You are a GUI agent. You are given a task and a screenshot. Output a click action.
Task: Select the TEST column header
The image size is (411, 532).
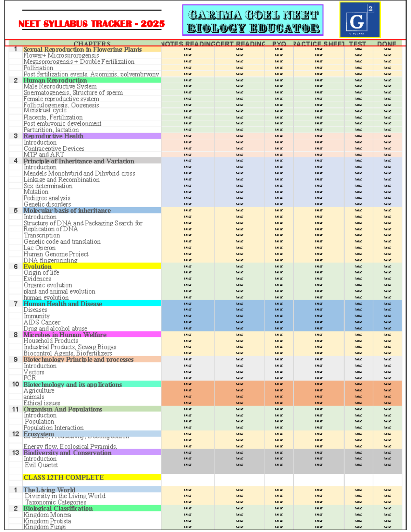coord(358,44)
